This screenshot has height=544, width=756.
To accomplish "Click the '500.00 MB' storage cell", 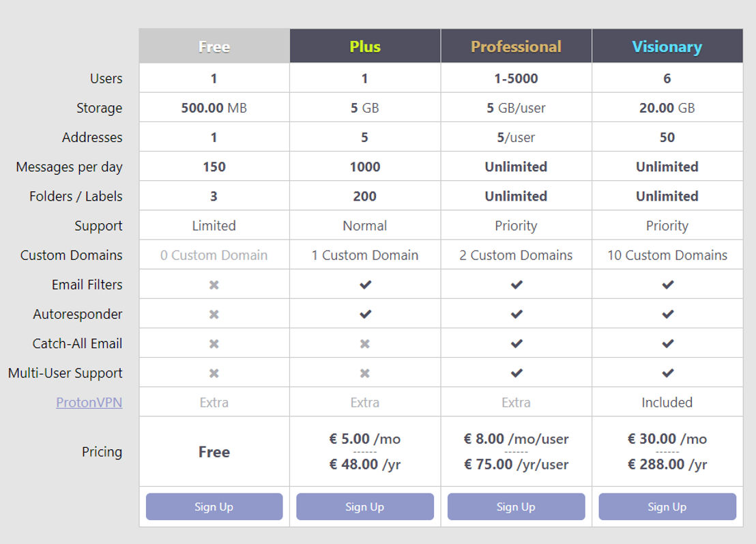I will (x=214, y=108).
